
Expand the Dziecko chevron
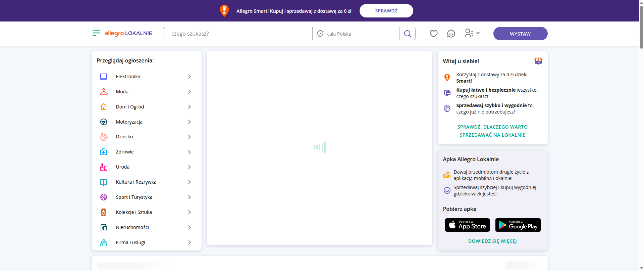tap(190, 137)
